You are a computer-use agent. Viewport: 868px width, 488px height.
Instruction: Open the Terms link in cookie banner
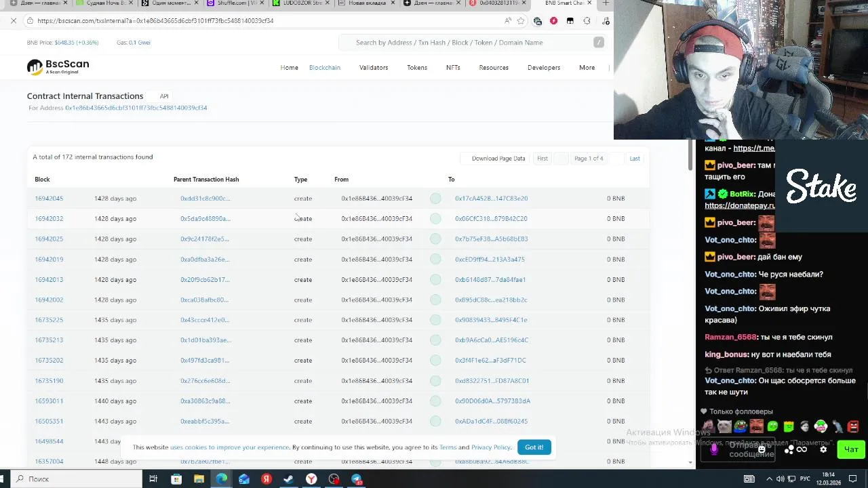pyautogui.click(x=448, y=447)
